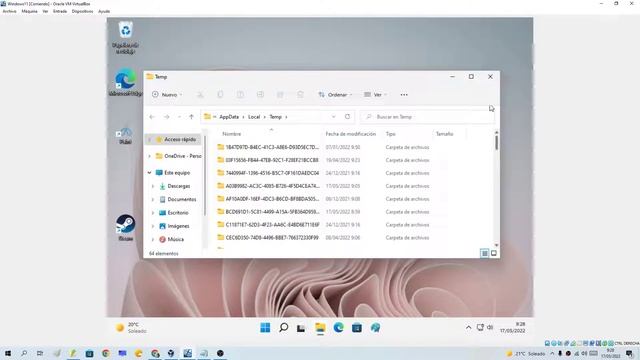The image size is (640, 360).
Task: Open the Recycle Bin desktop icon
Action: click(126, 38)
